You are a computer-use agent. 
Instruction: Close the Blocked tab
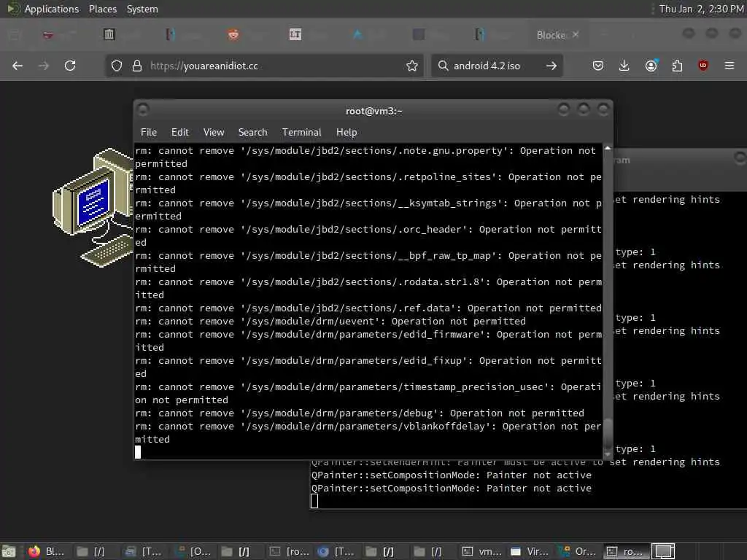click(x=576, y=34)
